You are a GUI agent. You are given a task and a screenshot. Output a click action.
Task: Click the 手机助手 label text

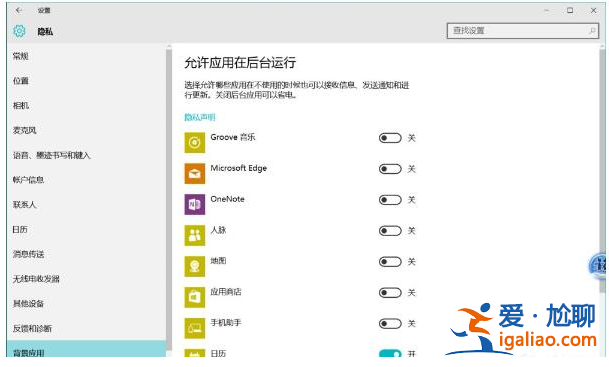coord(226,323)
